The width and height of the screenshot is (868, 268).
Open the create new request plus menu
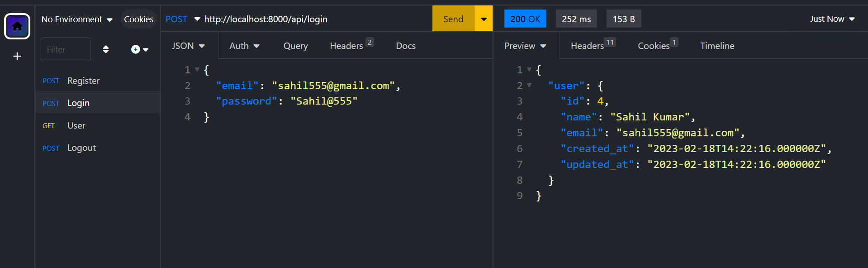[139, 49]
